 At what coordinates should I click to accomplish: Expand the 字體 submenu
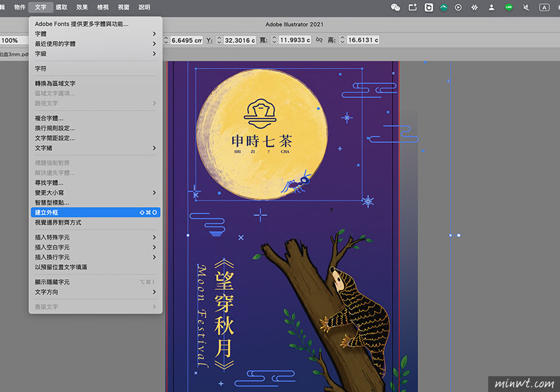pyautogui.click(x=96, y=34)
